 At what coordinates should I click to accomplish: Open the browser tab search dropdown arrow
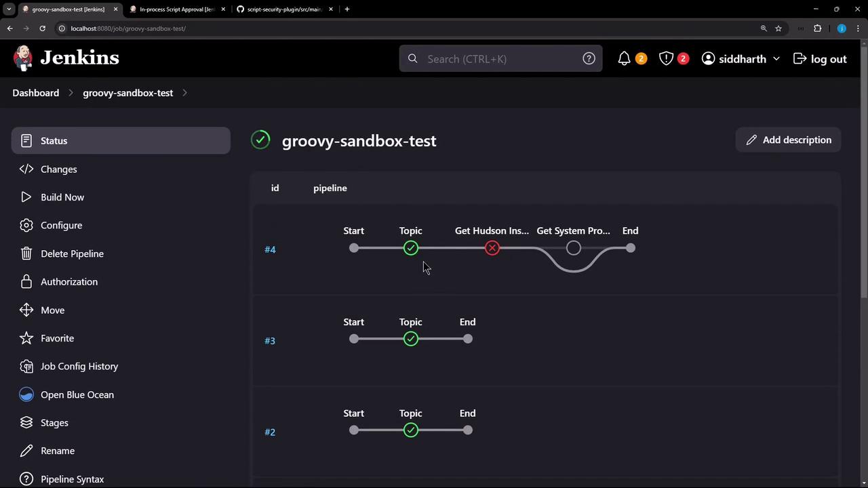[x=9, y=9]
